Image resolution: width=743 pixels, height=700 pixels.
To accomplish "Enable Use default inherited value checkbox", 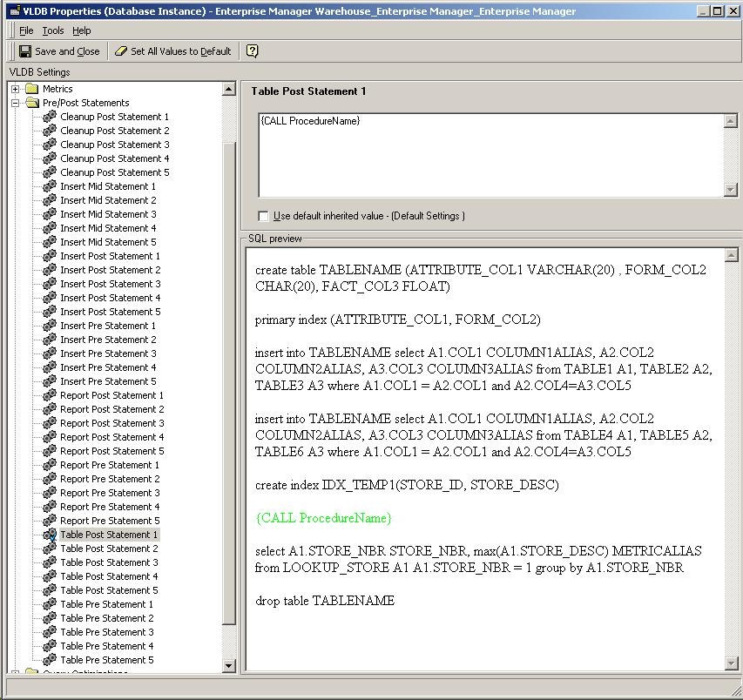I will tap(264, 216).
